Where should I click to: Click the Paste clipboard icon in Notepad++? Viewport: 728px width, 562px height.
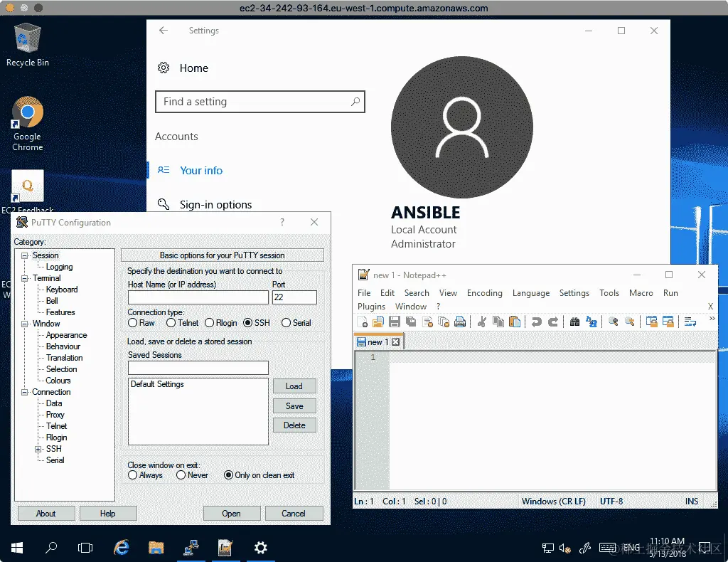[x=515, y=322]
